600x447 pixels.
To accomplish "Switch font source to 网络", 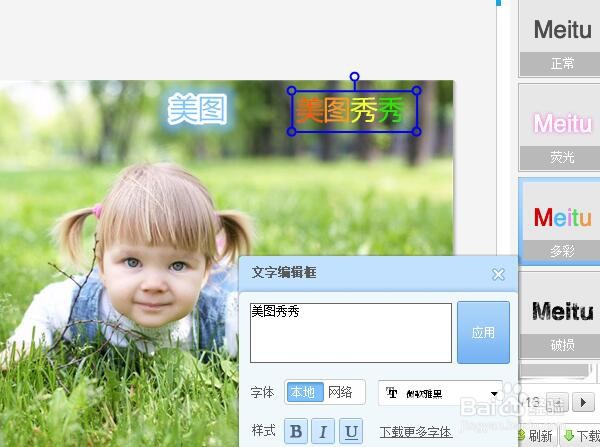I will pyautogui.click(x=341, y=392).
